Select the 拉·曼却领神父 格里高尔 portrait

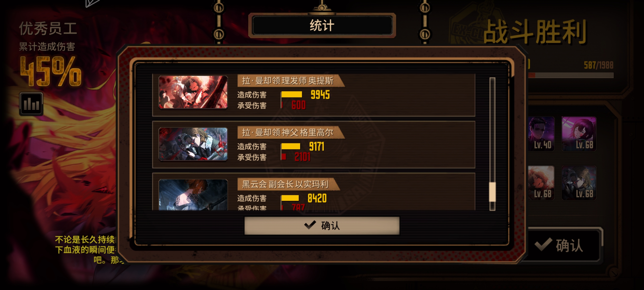tap(193, 144)
